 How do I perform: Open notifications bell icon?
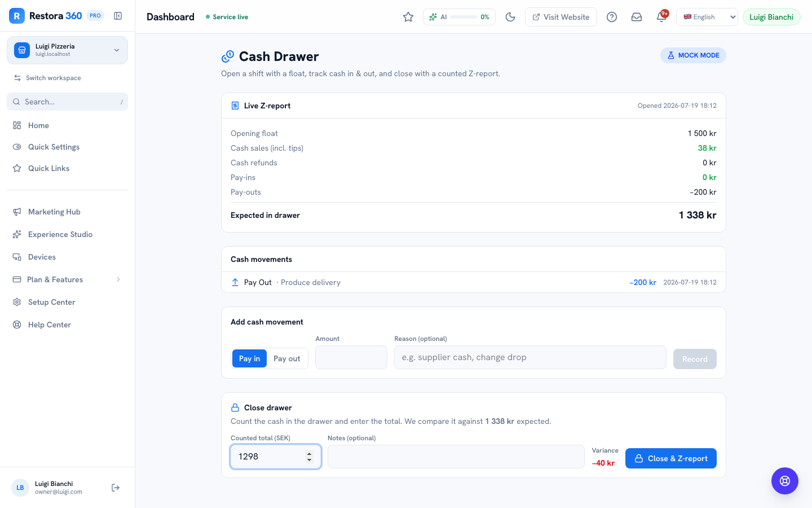point(661,17)
